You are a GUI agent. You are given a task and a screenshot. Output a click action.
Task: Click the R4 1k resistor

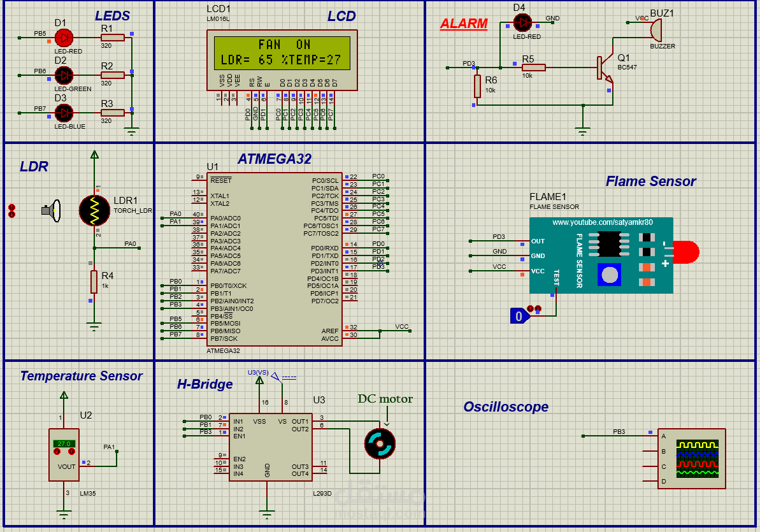(94, 282)
